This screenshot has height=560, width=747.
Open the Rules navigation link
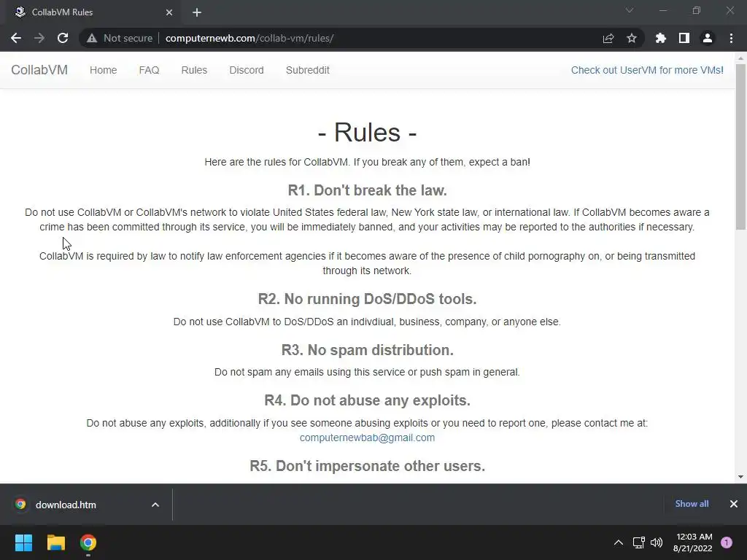[x=194, y=70]
